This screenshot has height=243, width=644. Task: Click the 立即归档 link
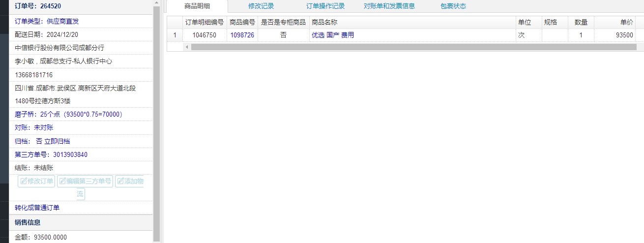[57, 141]
